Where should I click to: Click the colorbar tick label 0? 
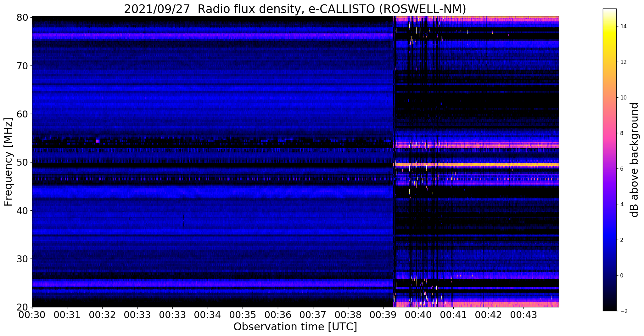tap(622, 276)
